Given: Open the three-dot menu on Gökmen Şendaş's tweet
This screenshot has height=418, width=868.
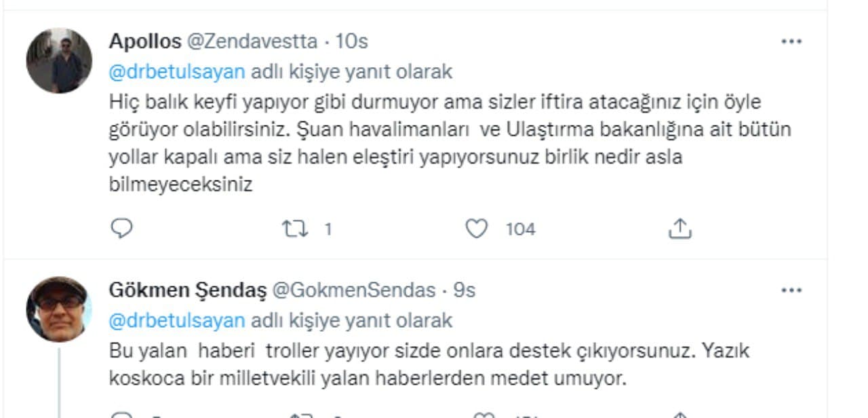Looking at the screenshot, I should coord(791,290).
